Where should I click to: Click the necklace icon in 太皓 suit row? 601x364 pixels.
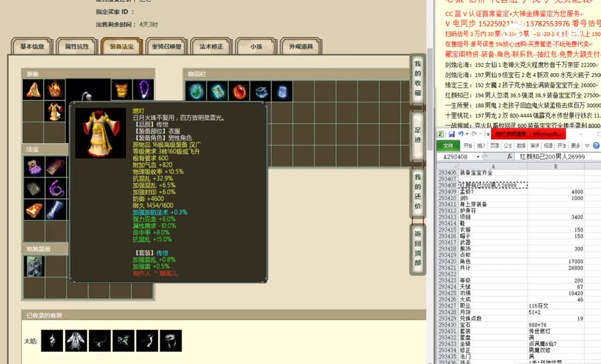coord(100,341)
